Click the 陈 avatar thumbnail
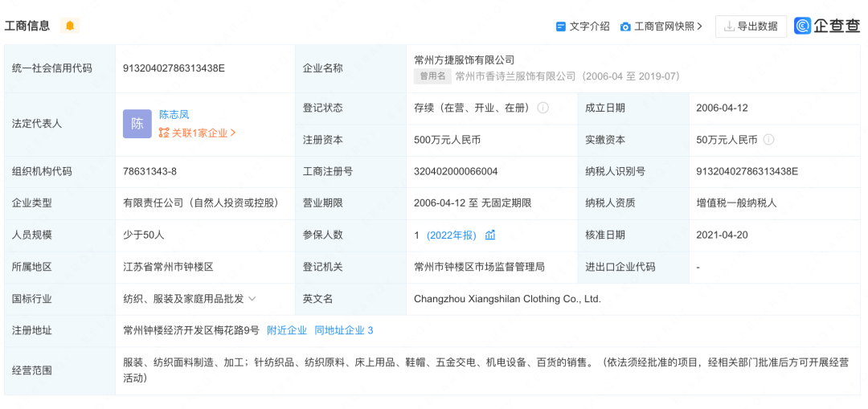This screenshot has width=868, height=409. (x=137, y=124)
